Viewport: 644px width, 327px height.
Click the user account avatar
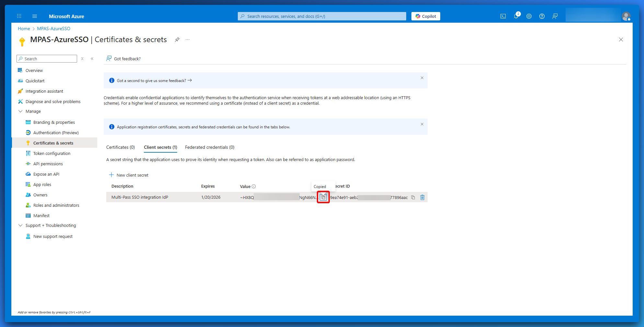tap(626, 16)
